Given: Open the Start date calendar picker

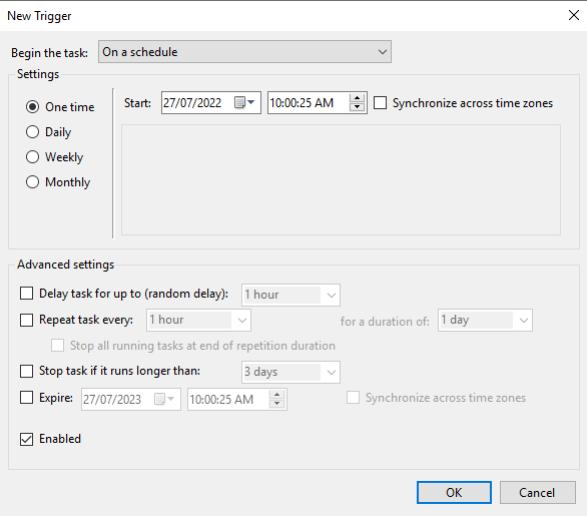Looking at the screenshot, I should coord(244,102).
